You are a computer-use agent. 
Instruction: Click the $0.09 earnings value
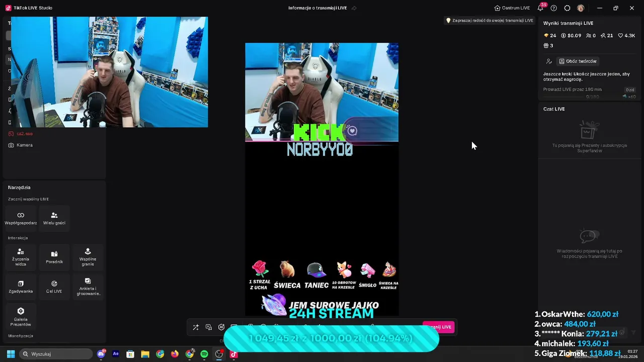571,36
